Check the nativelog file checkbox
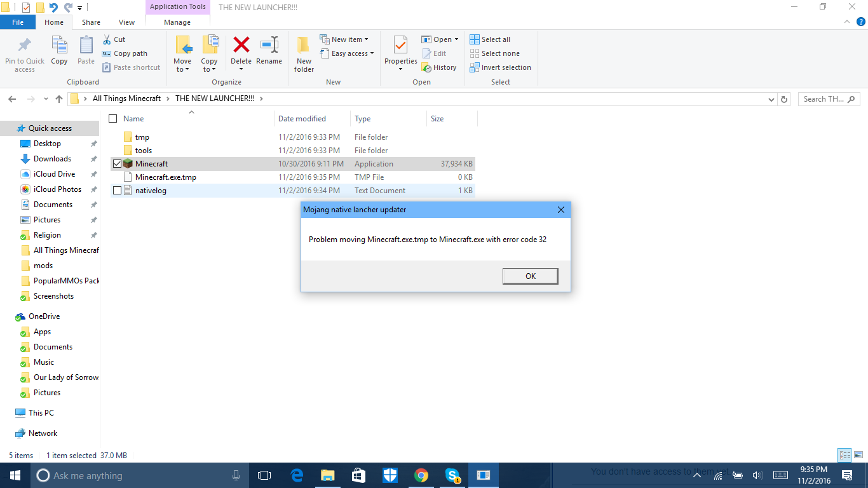This screenshot has width=868, height=488. pos(117,191)
